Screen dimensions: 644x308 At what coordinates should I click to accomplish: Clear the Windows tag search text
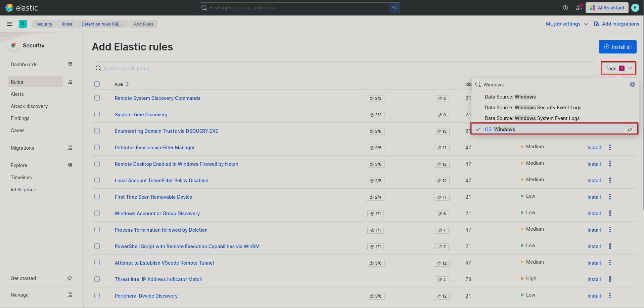point(633,84)
